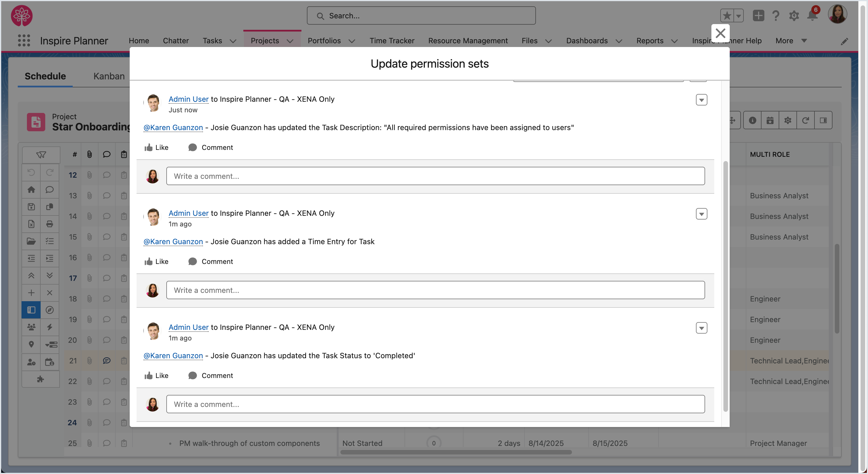Open the More navigation dropdown
This screenshot has height=474, width=868.
pos(791,41)
